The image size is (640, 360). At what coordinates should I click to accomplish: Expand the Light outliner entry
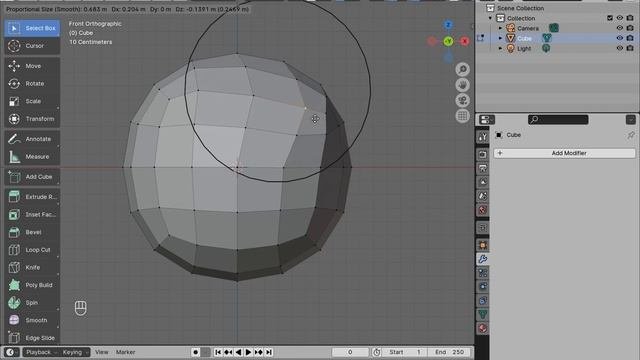(x=500, y=48)
